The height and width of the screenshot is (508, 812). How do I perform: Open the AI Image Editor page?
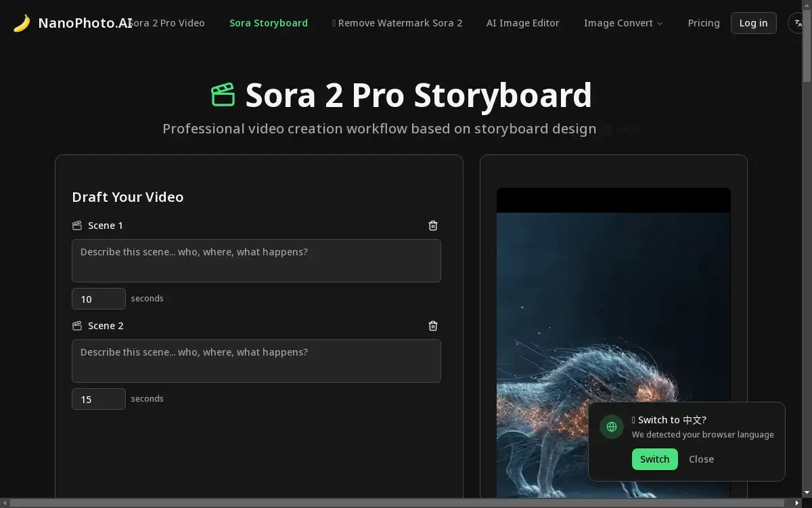(x=522, y=22)
